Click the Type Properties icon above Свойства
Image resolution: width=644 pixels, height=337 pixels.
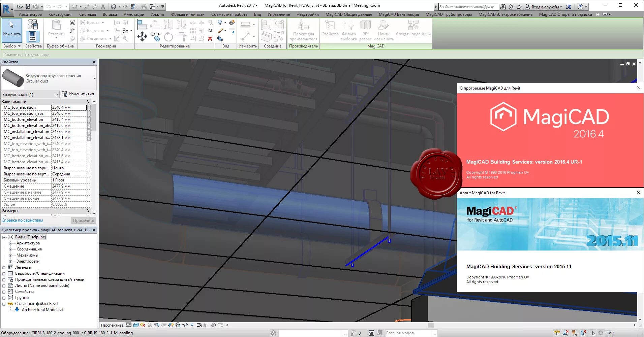[33, 24]
